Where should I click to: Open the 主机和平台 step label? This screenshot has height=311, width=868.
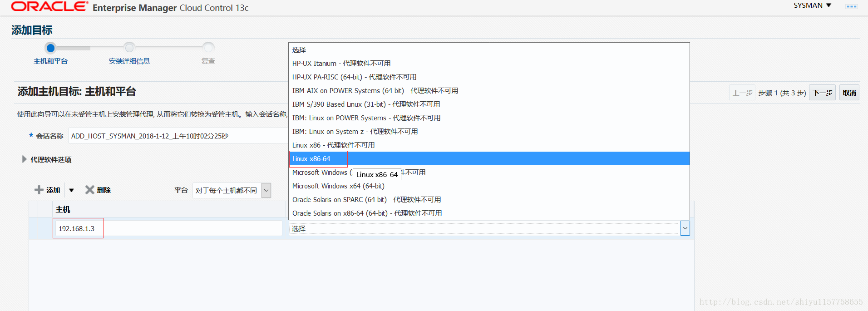pyautogui.click(x=50, y=61)
